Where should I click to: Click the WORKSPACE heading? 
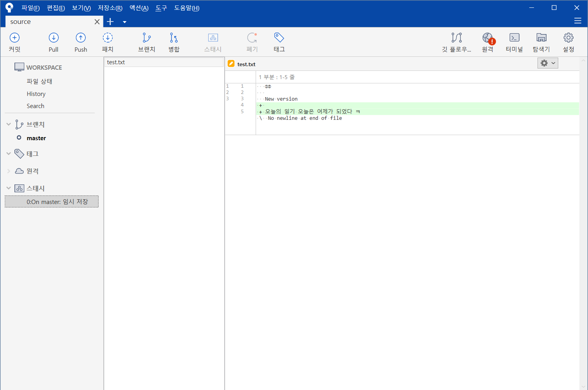[x=44, y=67]
